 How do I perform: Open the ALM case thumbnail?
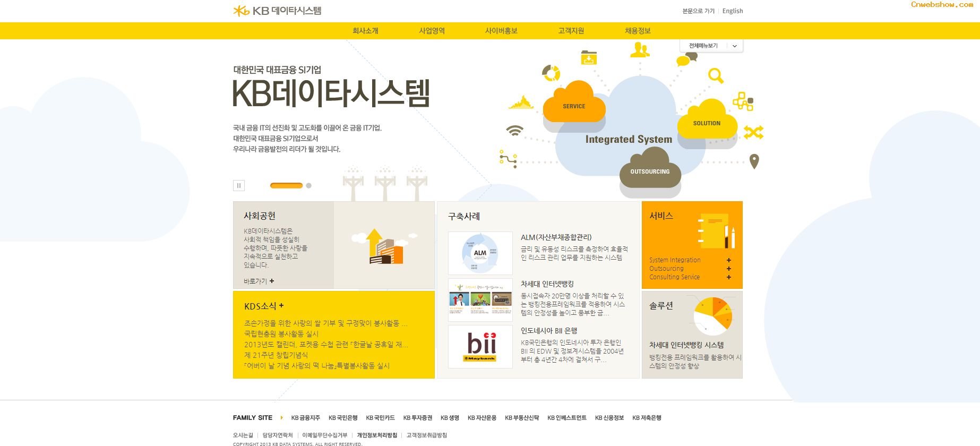pos(480,253)
